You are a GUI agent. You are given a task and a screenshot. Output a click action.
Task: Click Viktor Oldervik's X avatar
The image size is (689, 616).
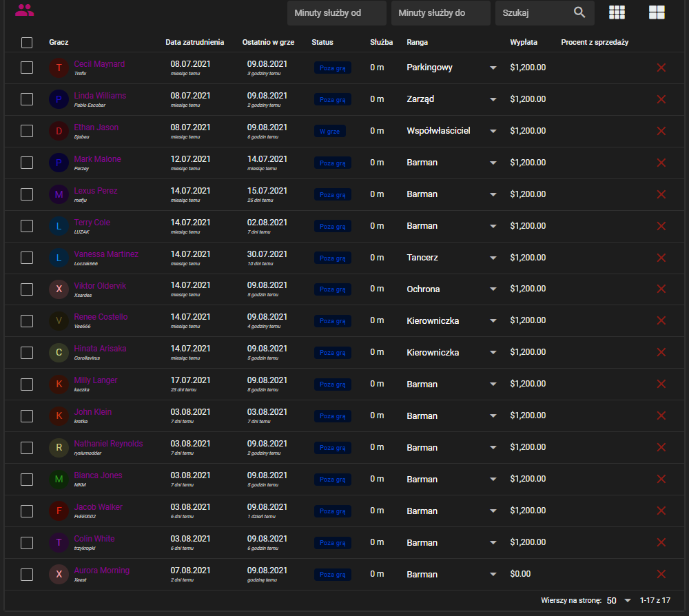click(x=59, y=289)
